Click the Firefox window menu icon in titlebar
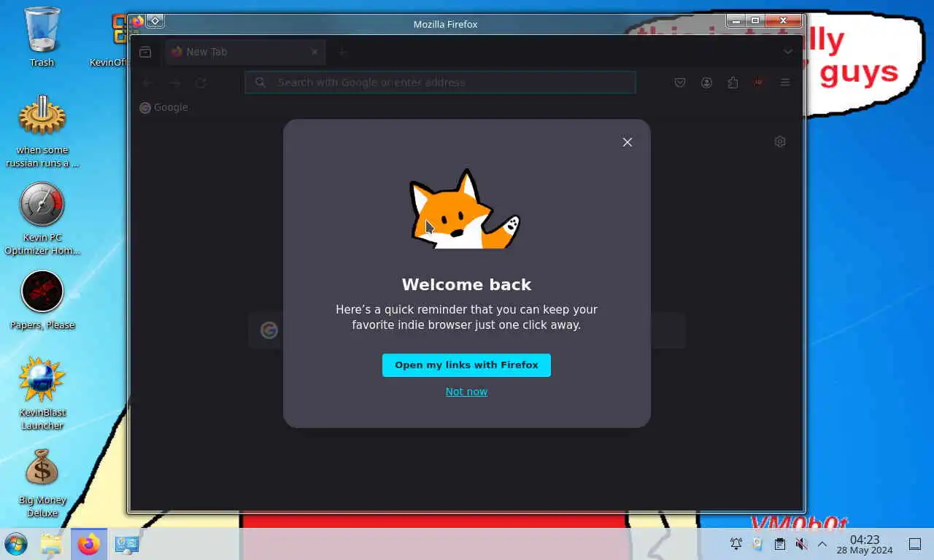 click(137, 21)
